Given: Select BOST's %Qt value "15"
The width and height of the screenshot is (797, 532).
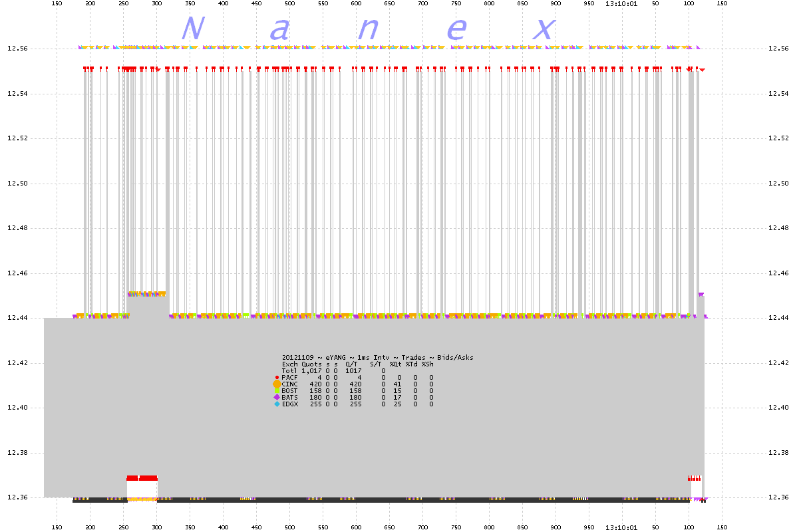Looking at the screenshot, I should pos(397,391).
